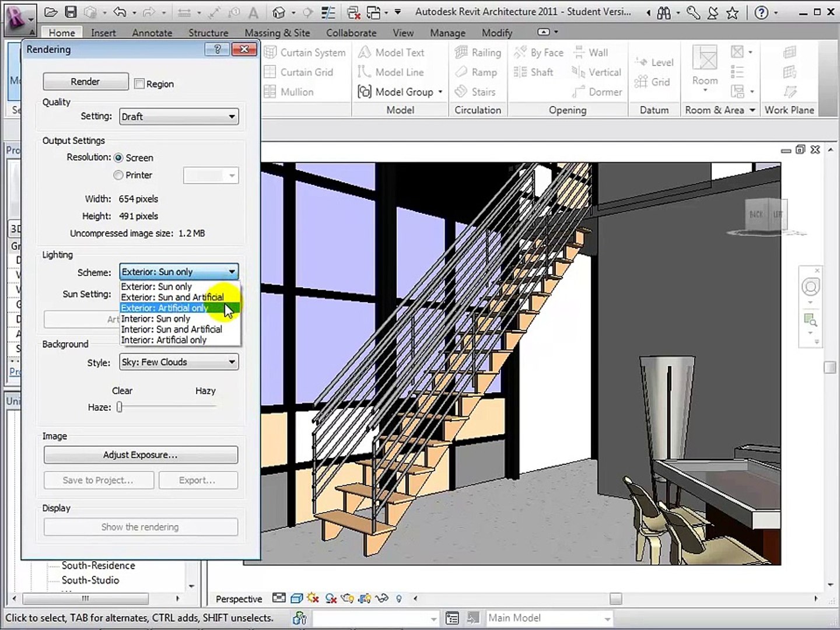
Task: Click the Adjust Exposure button
Action: (141, 455)
